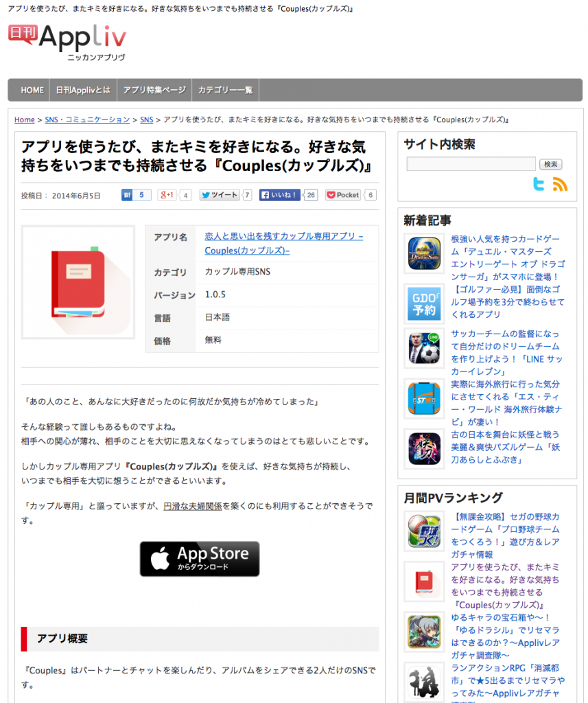Viewport: 588px width, 703px height.
Task: Open the Twitter icon in search box
Action: click(x=538, y=184)
